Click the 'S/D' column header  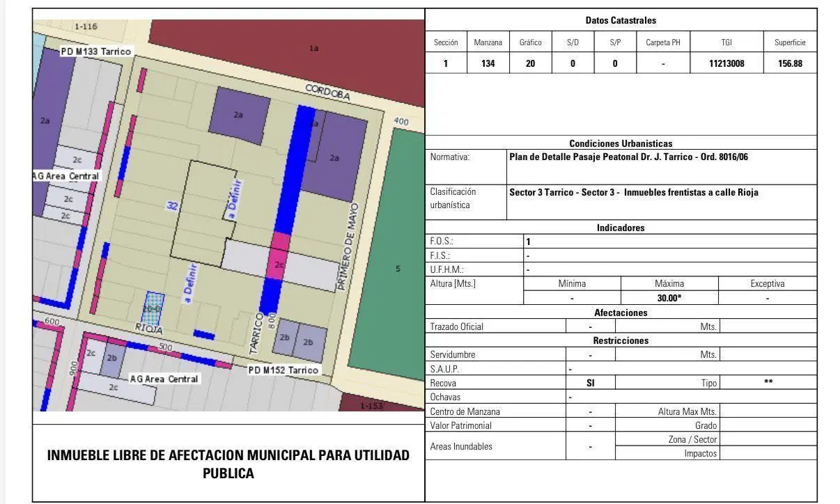point(573,42)
